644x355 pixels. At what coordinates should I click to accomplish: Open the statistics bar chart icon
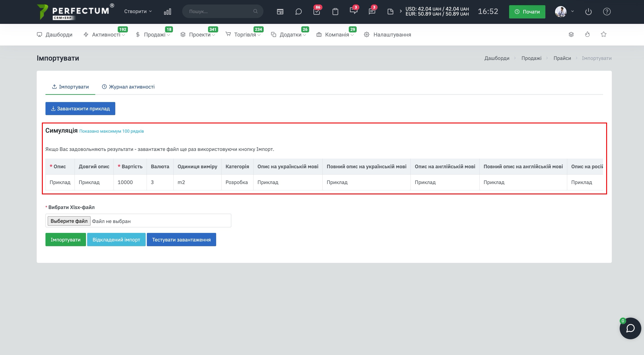coord(168,11)
